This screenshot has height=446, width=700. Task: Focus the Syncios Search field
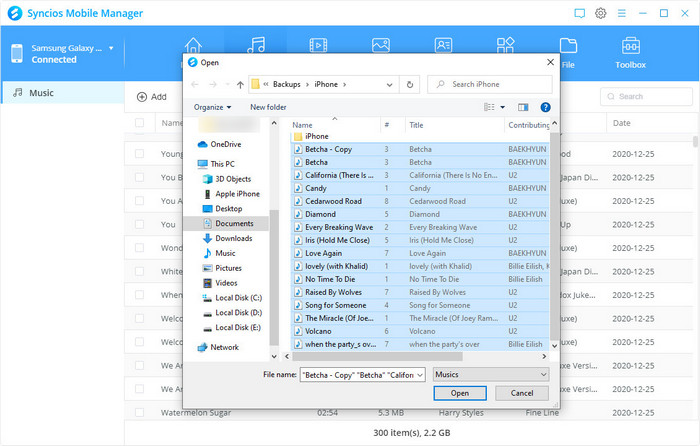click(646, 96)
